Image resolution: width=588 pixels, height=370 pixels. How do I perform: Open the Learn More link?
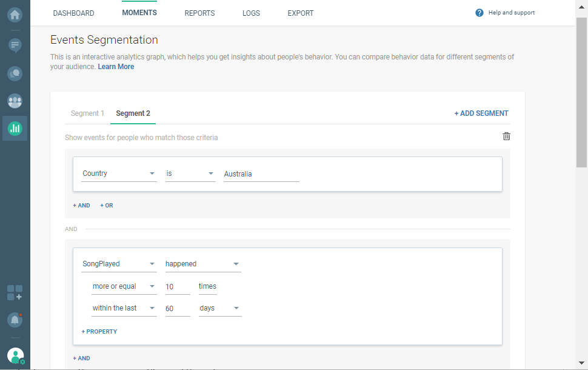tap(116, 67)
